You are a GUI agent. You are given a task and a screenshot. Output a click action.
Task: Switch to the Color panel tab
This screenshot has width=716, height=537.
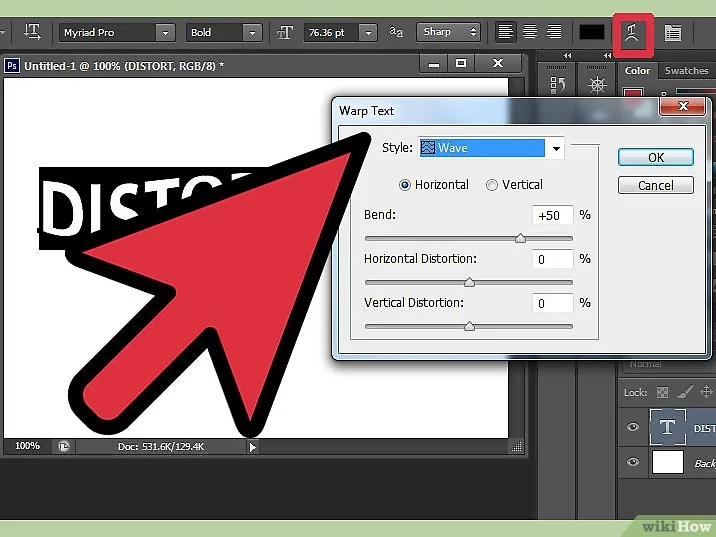(637, 71)
